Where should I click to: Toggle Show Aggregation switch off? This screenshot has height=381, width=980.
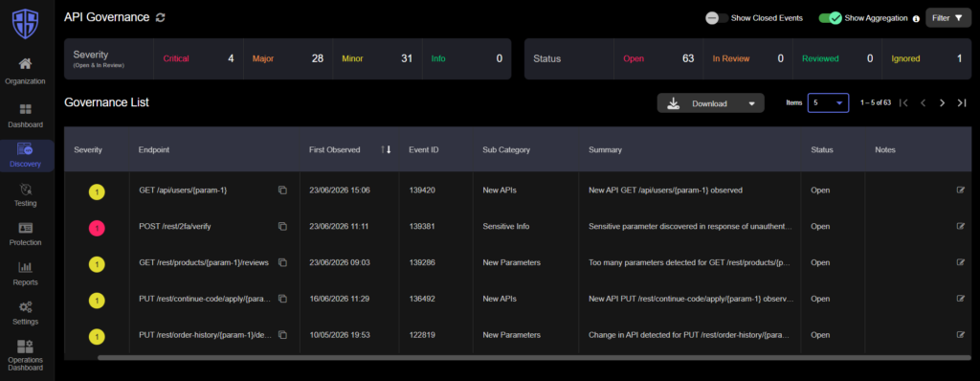point(831,18)
